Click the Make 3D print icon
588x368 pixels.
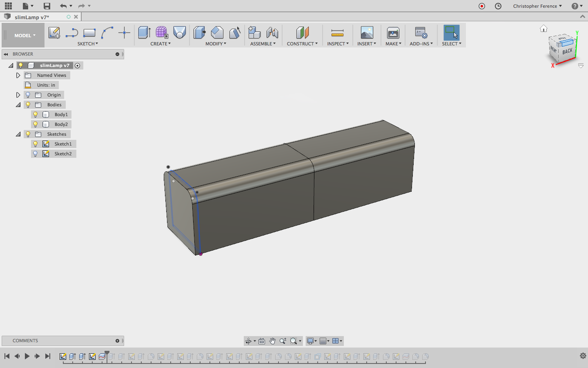pyautogui.click(x=393, y=33)
